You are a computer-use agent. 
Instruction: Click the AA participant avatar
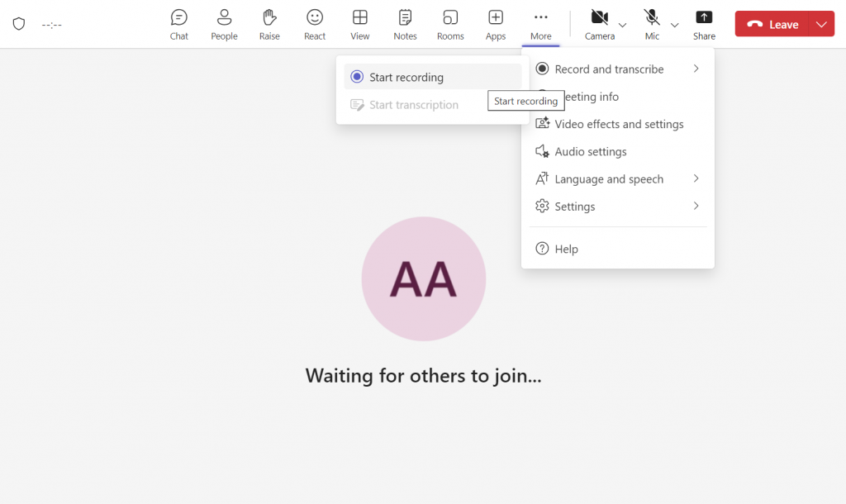(423, 279)
